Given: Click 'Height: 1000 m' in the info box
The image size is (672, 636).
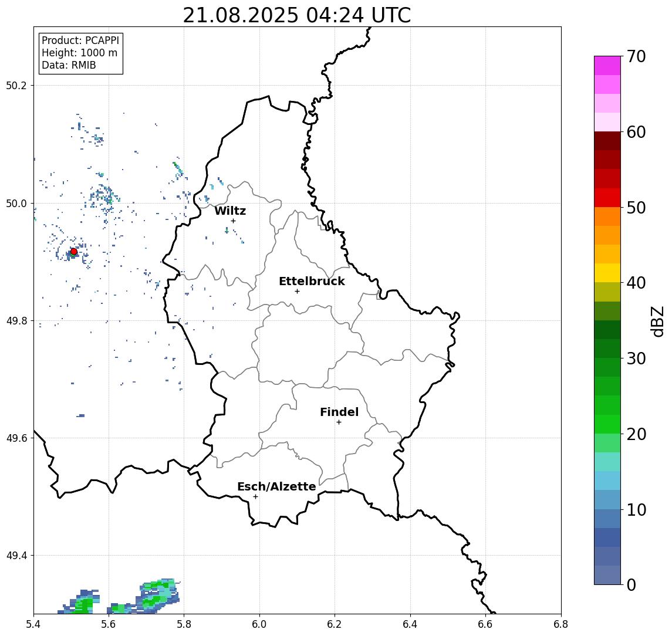Looking at the screenshot, I should [79, 53].
